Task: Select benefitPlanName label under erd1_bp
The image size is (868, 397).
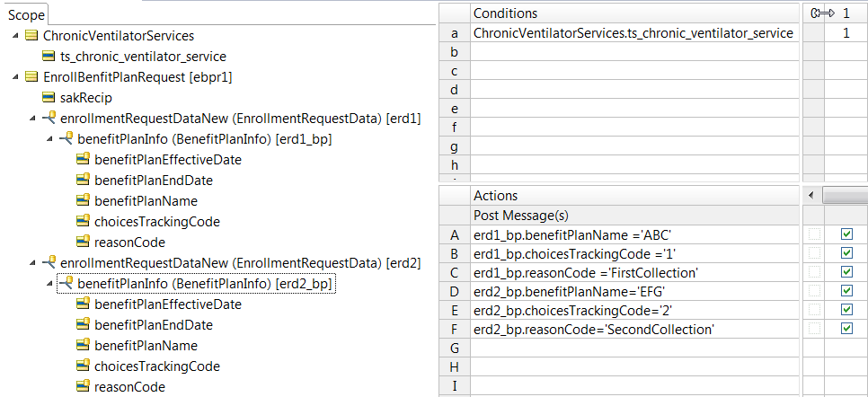Action: click(146, 200)
